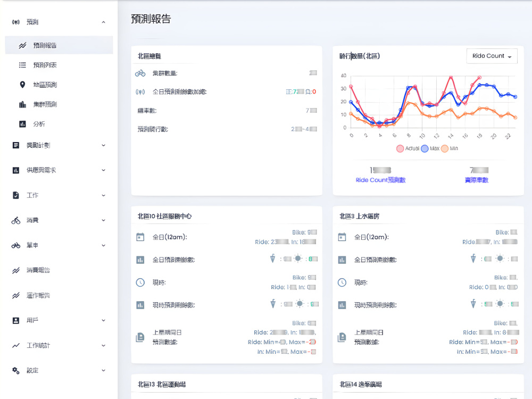Select the 北區14 card title
Image resolution: width=532 pixels, height=399 pixels.
360,385
